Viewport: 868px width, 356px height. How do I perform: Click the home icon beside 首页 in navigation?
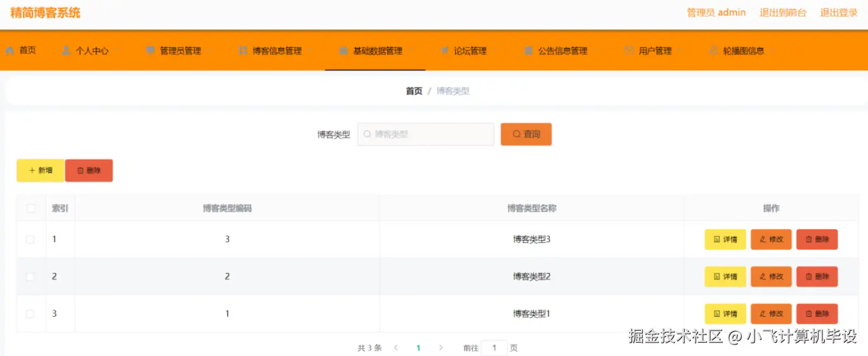(10, 51)
